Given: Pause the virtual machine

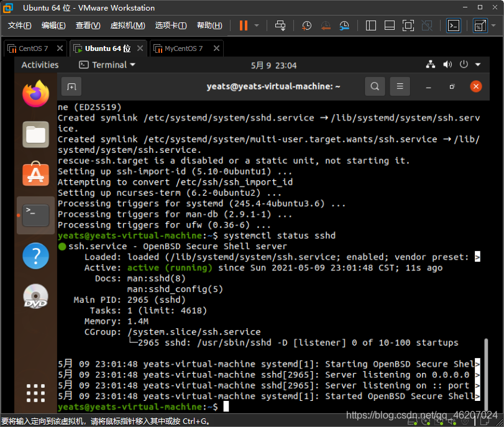Looking at the screenshot, I should [x=244, y=25].
